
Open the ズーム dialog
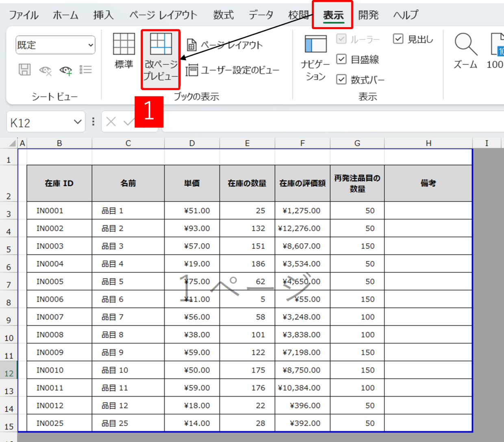tap(465, 51)
